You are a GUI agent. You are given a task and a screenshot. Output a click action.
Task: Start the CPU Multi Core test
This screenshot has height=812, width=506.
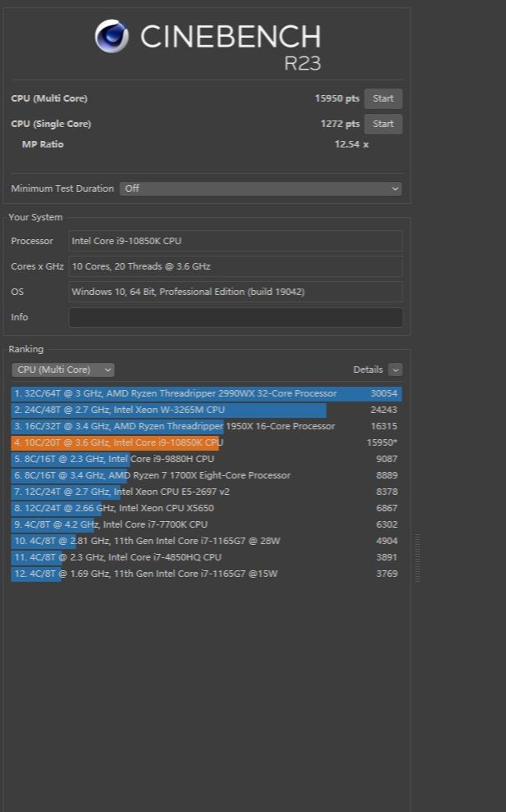383,98
